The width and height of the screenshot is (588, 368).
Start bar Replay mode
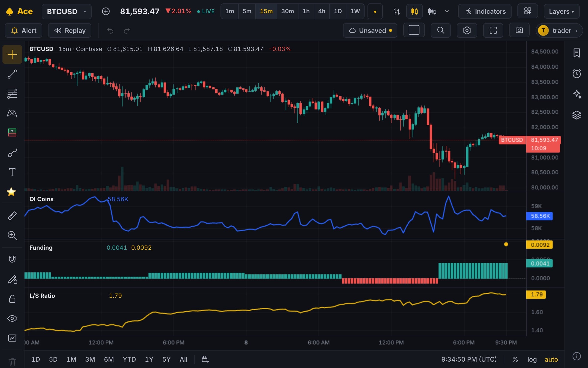(70, 30)
